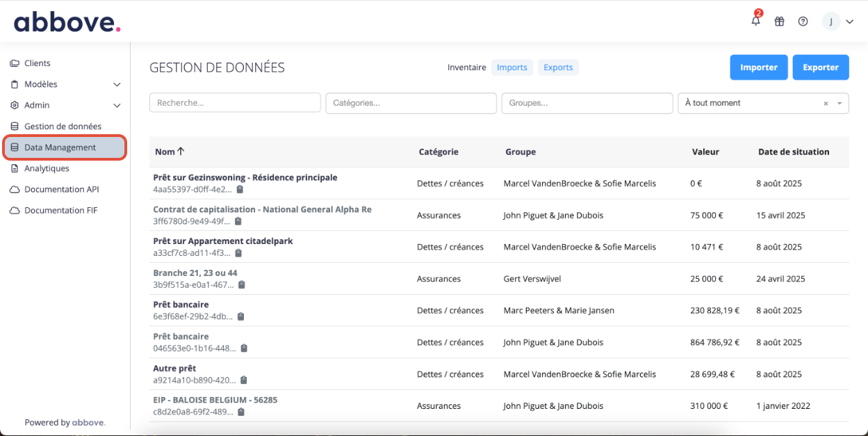Switch to the Imports tab
This screenshot has height=436, width=868.
512,67
